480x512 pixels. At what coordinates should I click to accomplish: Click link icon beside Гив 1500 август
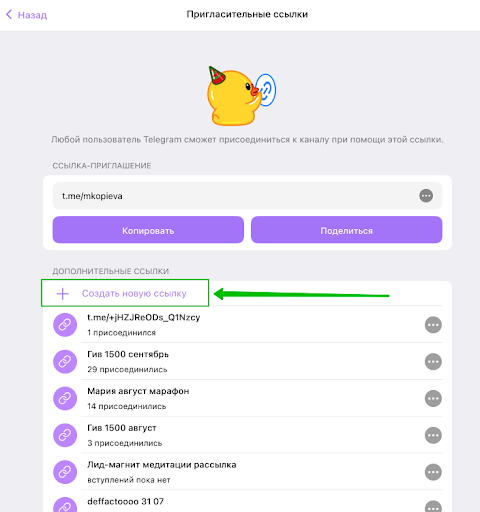pos(65,435)
